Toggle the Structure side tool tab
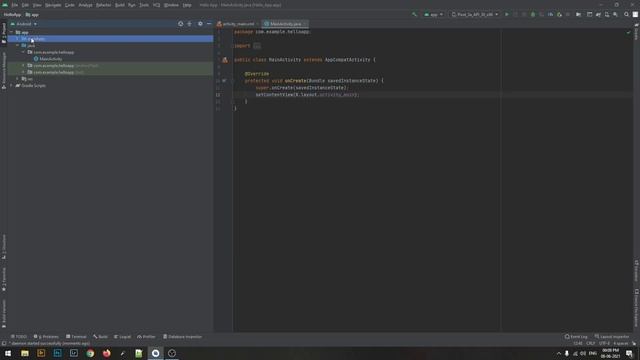This screenshot has width=640, height=360. point(4,247)
